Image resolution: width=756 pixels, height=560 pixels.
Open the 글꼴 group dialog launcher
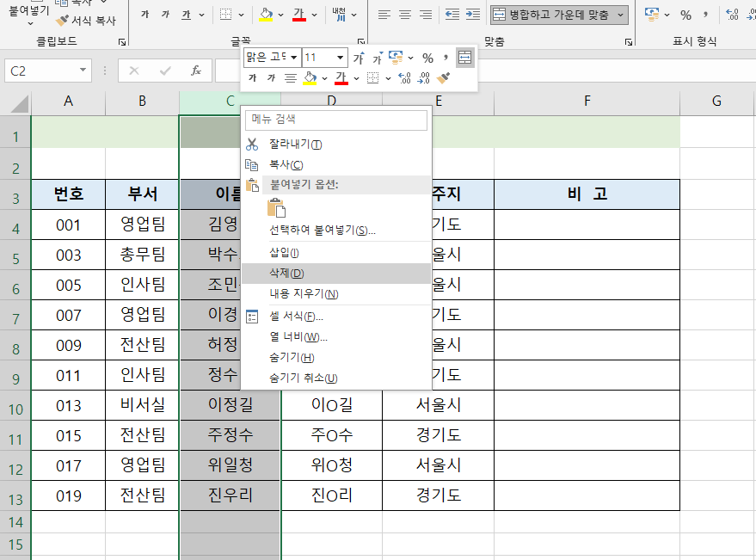coord(360,42)
